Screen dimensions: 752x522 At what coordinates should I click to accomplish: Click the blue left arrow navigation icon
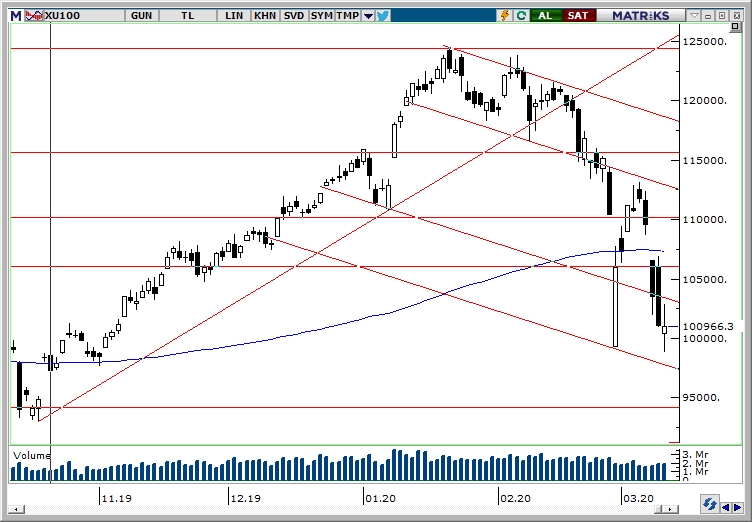click(725, 507)
